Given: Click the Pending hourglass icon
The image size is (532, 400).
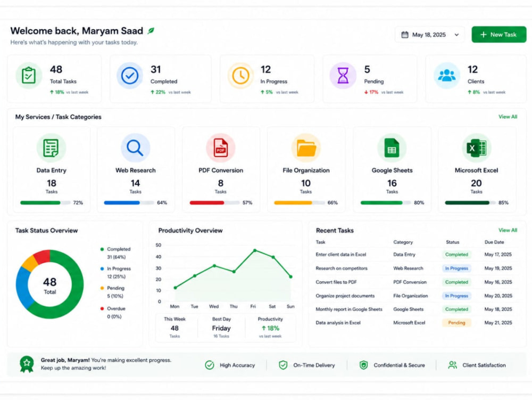Looking at the screenshot, I should [343, 76].
